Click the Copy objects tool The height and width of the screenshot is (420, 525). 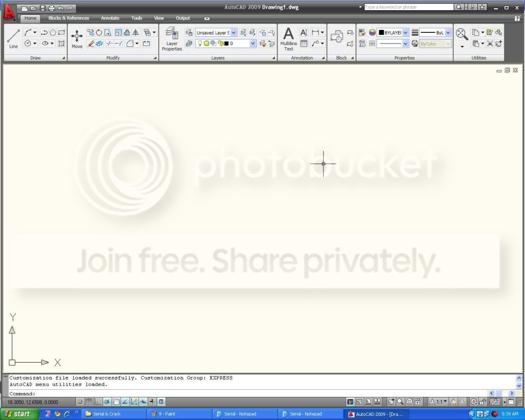tap(90, 32)
